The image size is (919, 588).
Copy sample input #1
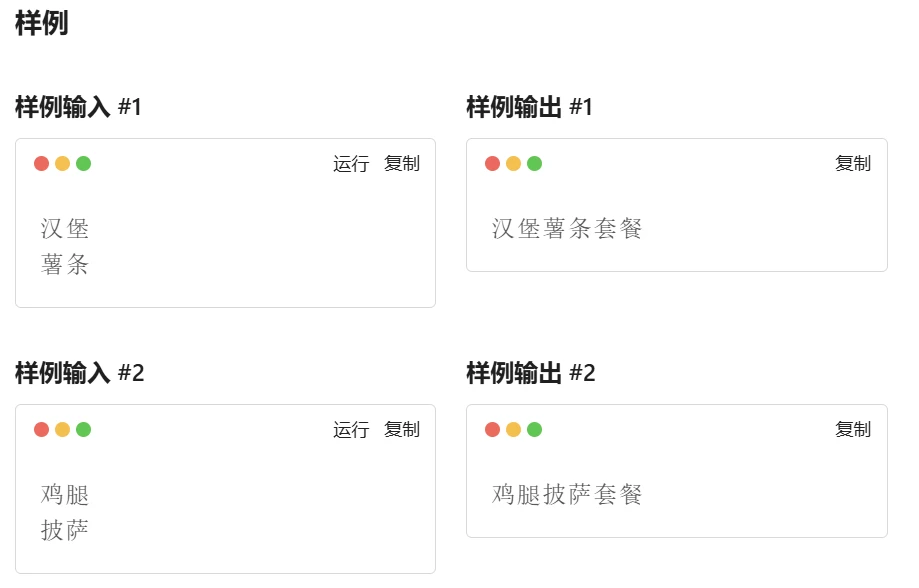pyautogui.click(x=402, y=164)
